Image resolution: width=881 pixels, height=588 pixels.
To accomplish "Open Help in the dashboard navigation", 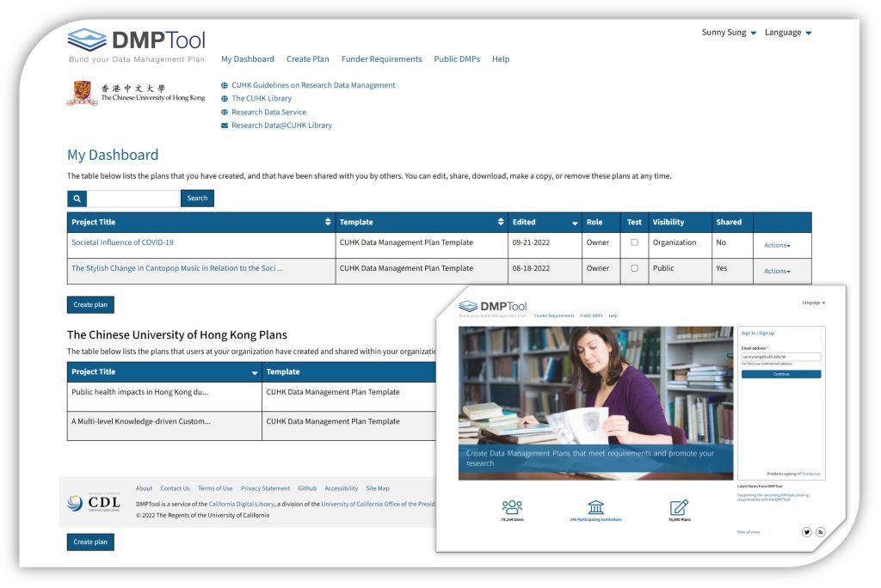I will pos(501,59).
